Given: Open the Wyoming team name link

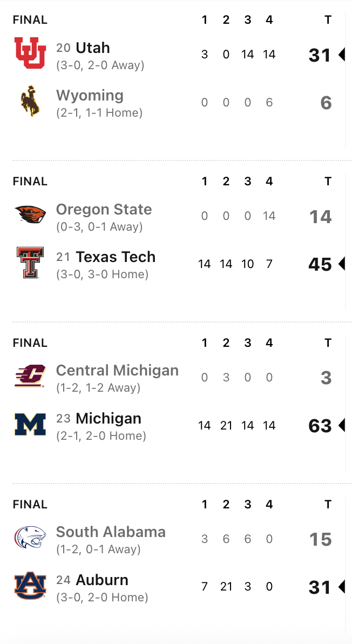Looking at the screenshot, I should coord(90,96).
